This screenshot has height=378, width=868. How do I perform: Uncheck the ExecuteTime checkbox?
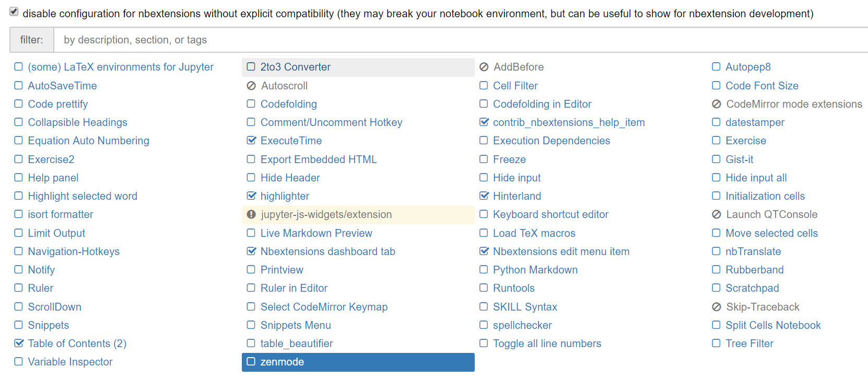pyautogui.click(x=251, y=141)
